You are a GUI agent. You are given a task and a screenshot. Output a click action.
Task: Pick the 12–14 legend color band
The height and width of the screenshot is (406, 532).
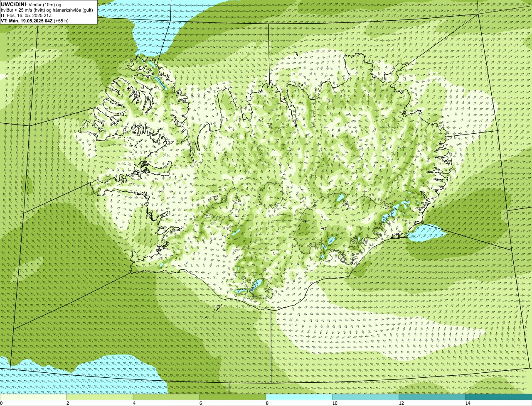[432, 397]
